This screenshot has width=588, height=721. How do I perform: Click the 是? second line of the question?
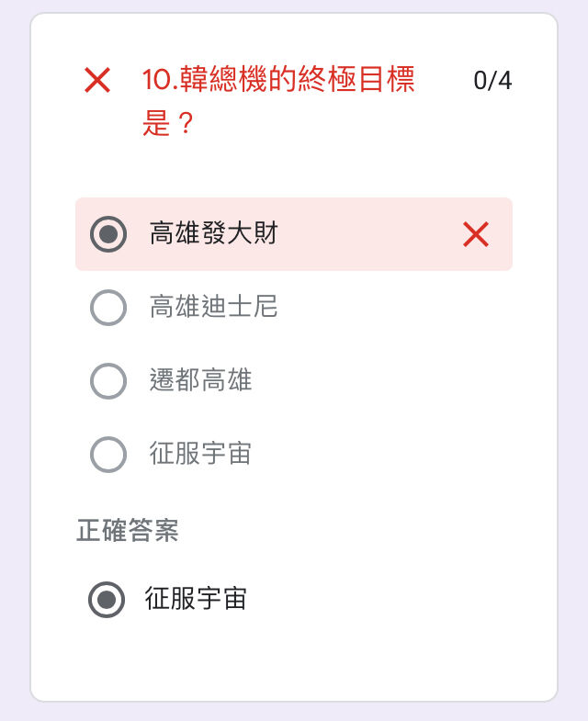click(x=167, y=123)
